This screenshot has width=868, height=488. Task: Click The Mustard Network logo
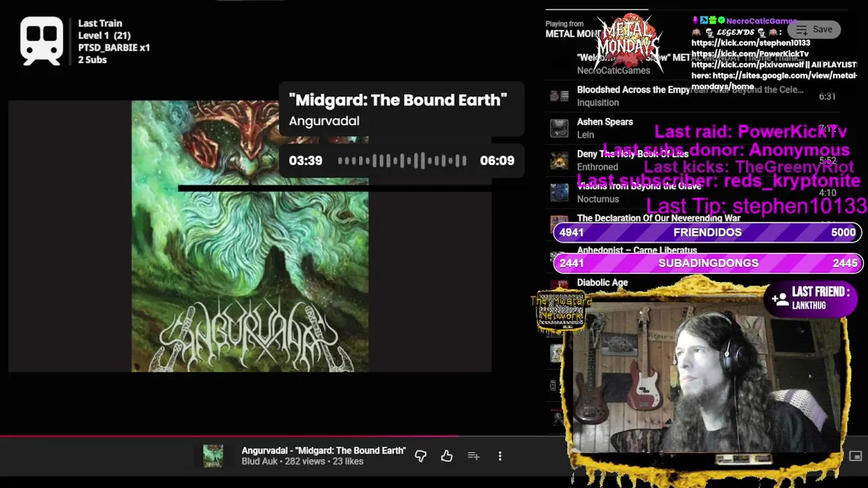(559, 312)
